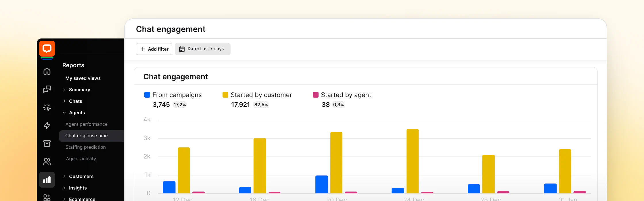This screenshot has height=201, width=644.
Task: Open the Team people icon
Action: [x=47, y=162]
